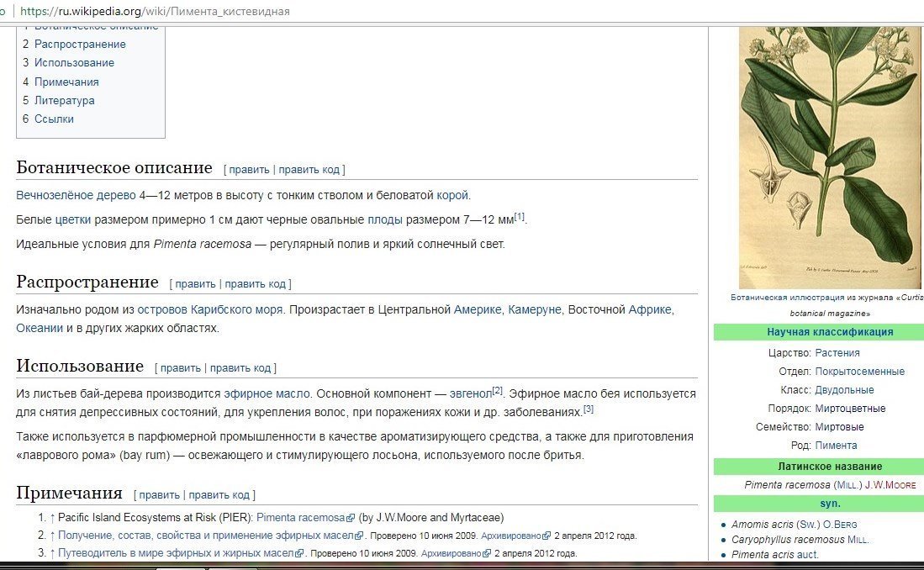Open the 'островов Карибского моря' link
This screenshot has height=570, width=924.
pyautogui.click(x=210, y=310)
